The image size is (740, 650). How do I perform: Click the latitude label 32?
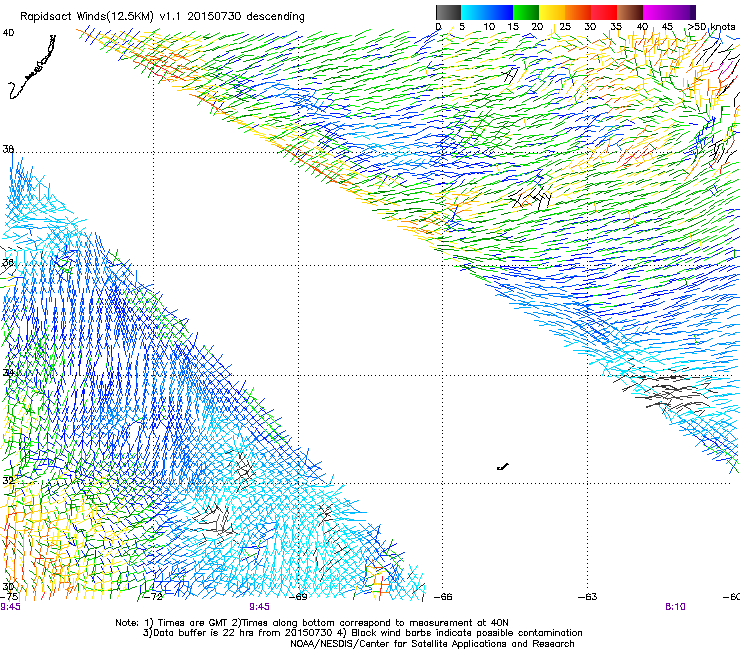click(8, 481)
